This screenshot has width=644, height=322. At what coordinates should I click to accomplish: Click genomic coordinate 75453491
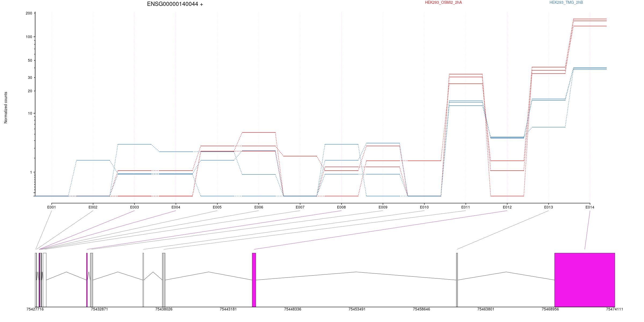(x=357, y=309)
